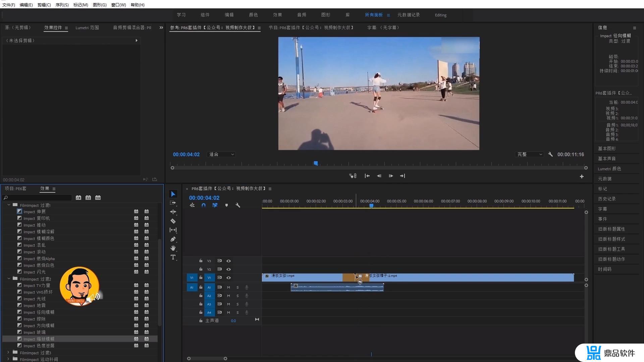This screenshot has height=362, width=644.
Task: Open the button editor plus icon
Action: pos(582,177)
